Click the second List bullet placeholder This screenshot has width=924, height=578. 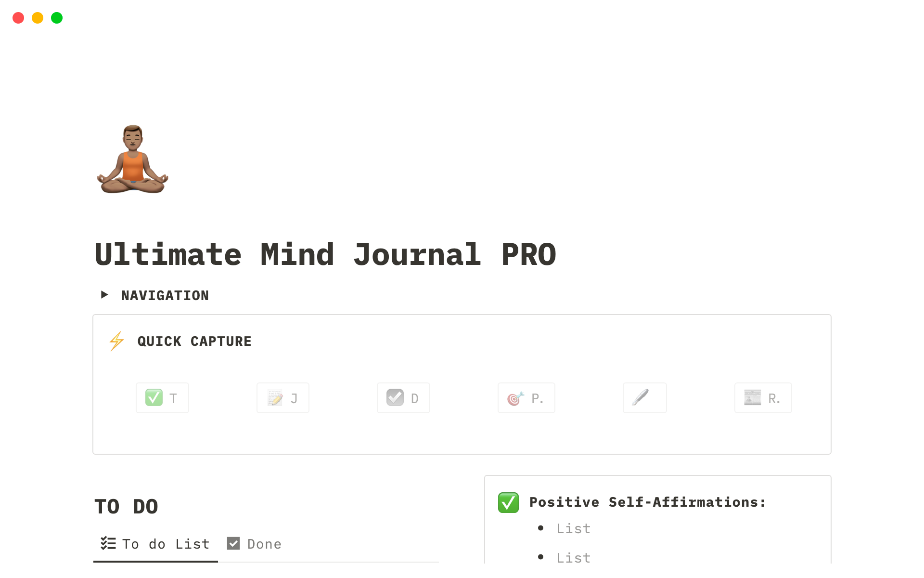coord(573,557)
